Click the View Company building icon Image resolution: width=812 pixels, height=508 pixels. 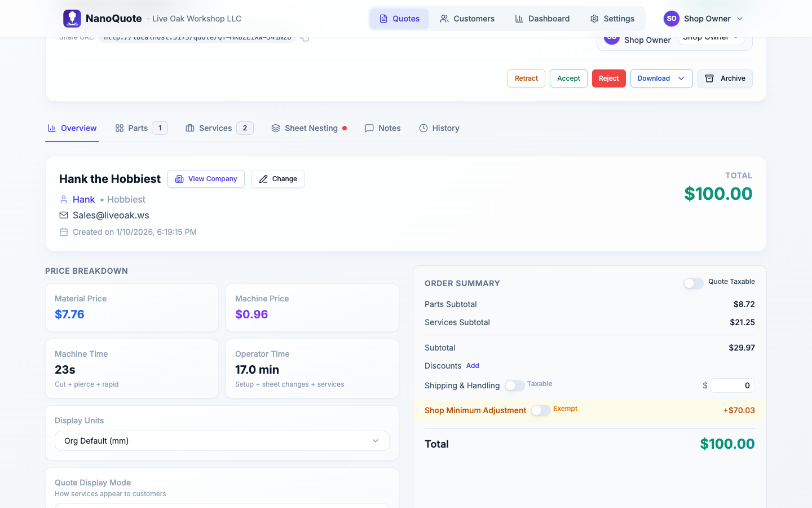(x=179, y=179)
